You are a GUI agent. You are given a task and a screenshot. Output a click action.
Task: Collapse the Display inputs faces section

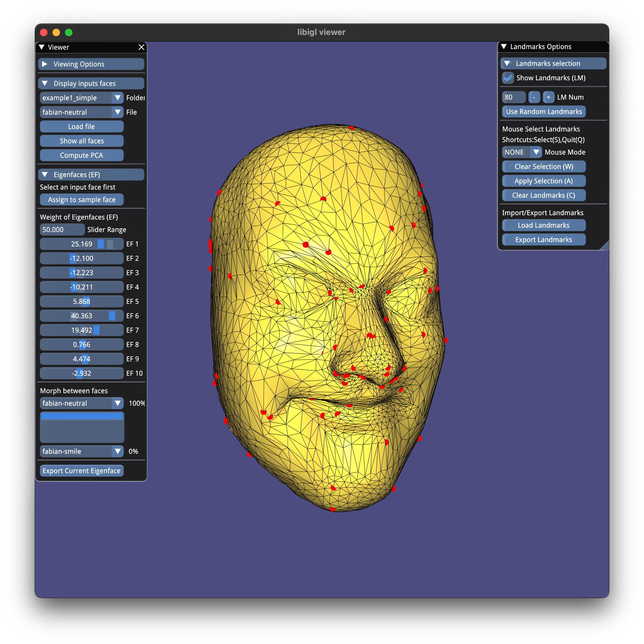(45, 83)
